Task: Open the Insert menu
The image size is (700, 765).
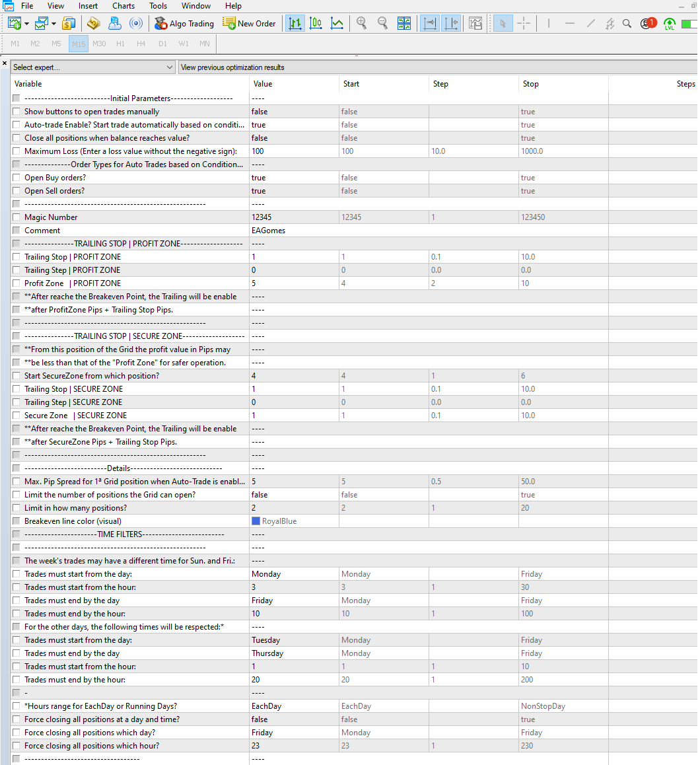Action: coord(88,6)
